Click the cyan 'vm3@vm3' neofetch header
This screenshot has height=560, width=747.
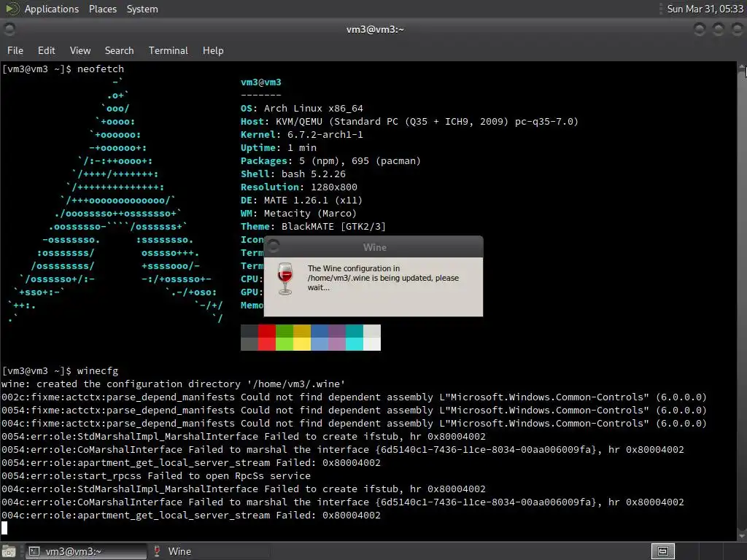(x=261, y=82)
